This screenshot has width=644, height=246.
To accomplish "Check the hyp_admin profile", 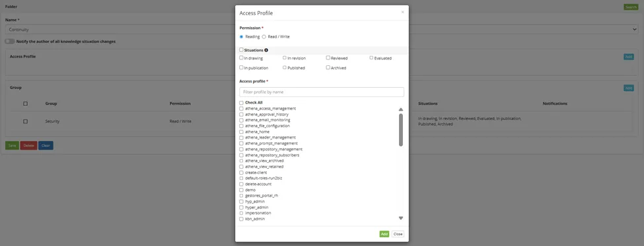I will point(242,201).
